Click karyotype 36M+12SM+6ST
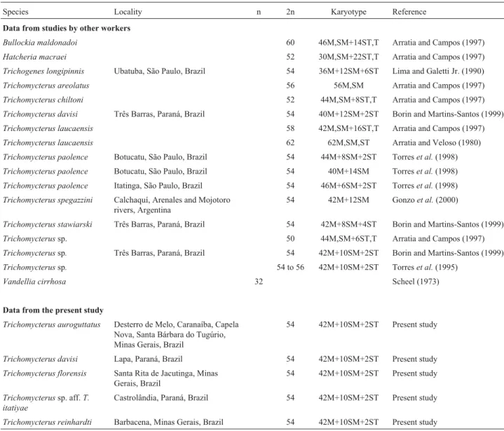504x431 pixels. point(348,71)
